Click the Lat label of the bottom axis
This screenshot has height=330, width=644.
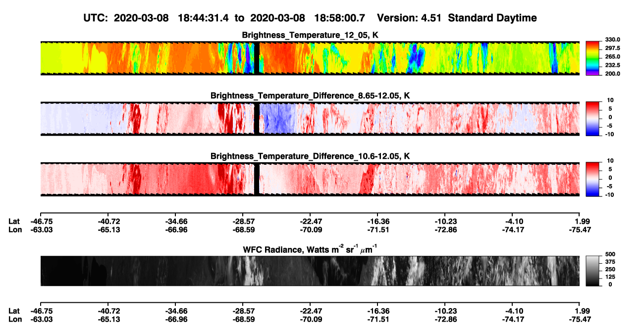(x=14, y=311)
